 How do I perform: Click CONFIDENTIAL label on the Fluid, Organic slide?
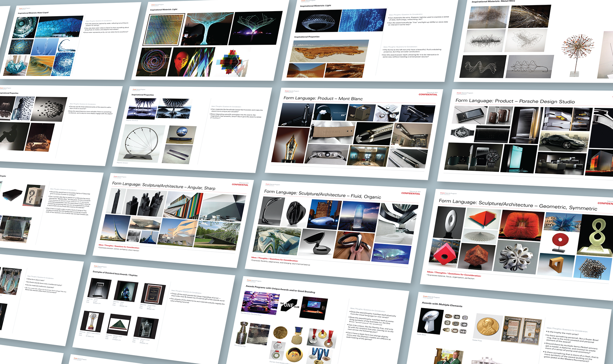pyautogui.click(x=411, y=193)
